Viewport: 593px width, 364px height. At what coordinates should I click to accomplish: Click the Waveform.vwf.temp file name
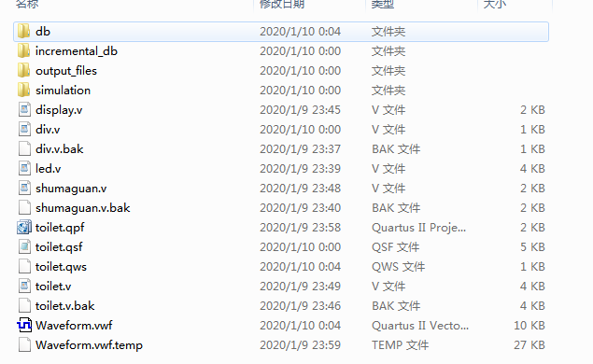pyautogui.click(x=90, y=345)
